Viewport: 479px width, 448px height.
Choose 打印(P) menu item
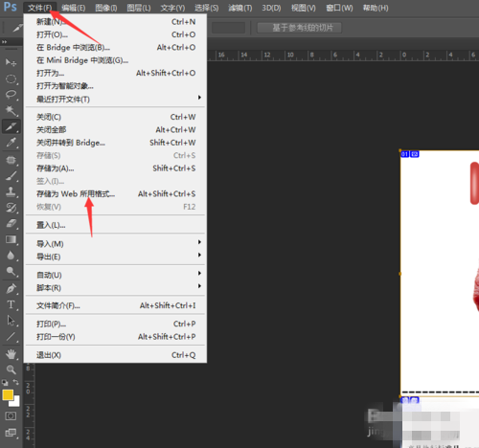[115, 324]
